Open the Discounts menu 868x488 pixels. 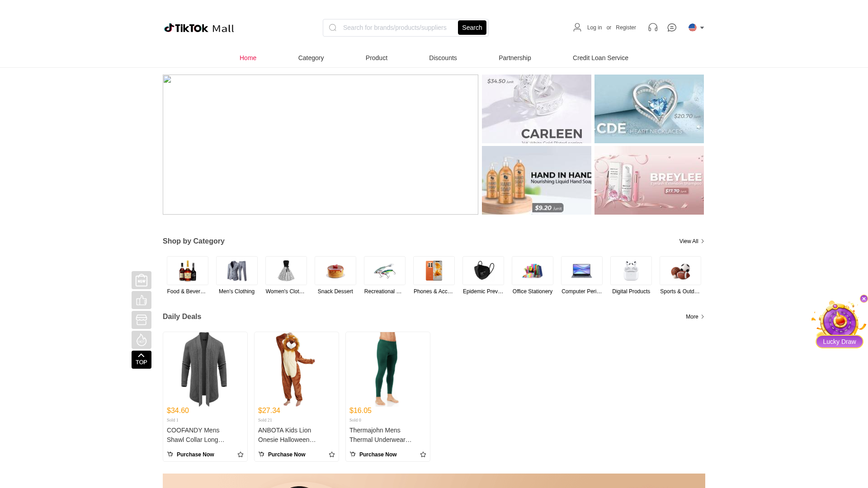(443, 58)
